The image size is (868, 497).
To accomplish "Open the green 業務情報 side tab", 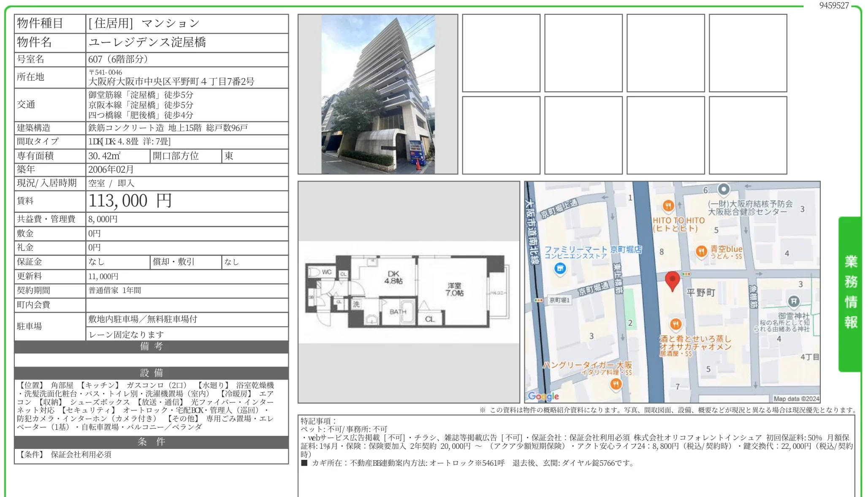I will [x=850, y=294].
